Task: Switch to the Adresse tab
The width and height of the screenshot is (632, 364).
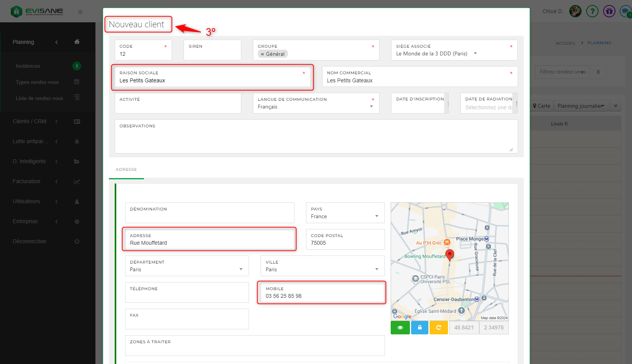Action: pyautogui.click(x=126, y=170)
